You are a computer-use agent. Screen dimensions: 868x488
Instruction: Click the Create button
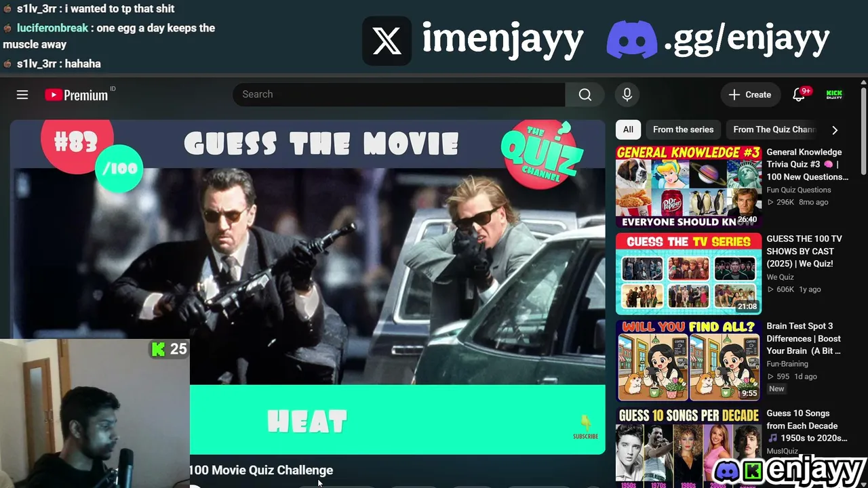tap(750, 95)
